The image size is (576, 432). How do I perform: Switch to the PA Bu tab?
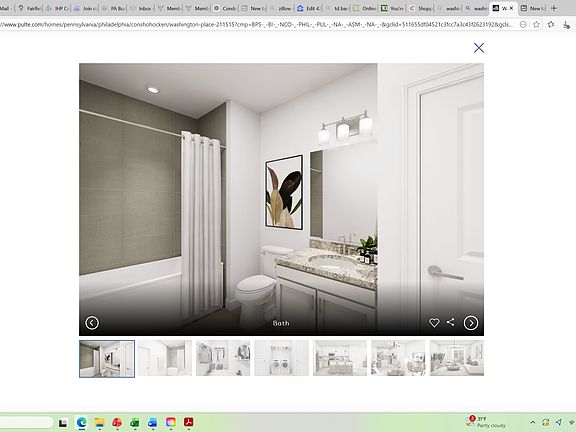point(113,8)
